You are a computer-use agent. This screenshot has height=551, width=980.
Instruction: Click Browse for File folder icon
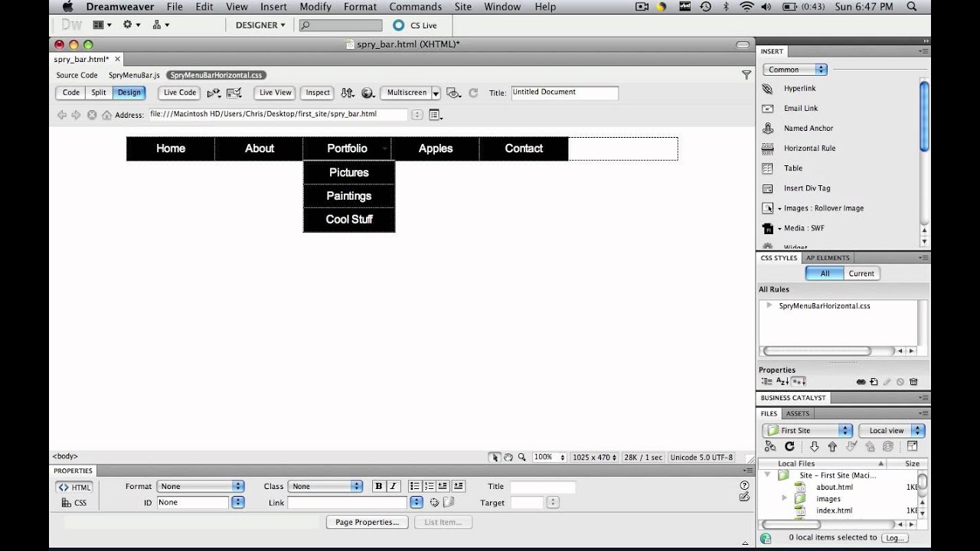449,503
